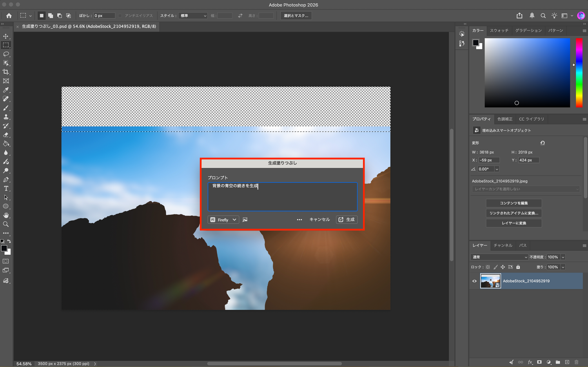Select the Brush tool
The image size is (588, 367).
[x=6, y=108]
